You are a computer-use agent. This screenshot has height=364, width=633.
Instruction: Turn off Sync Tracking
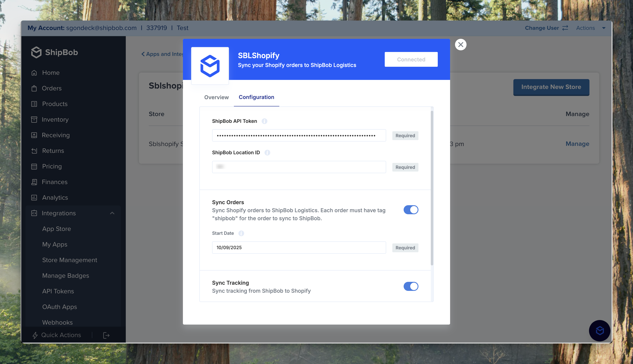click(411, 287)
